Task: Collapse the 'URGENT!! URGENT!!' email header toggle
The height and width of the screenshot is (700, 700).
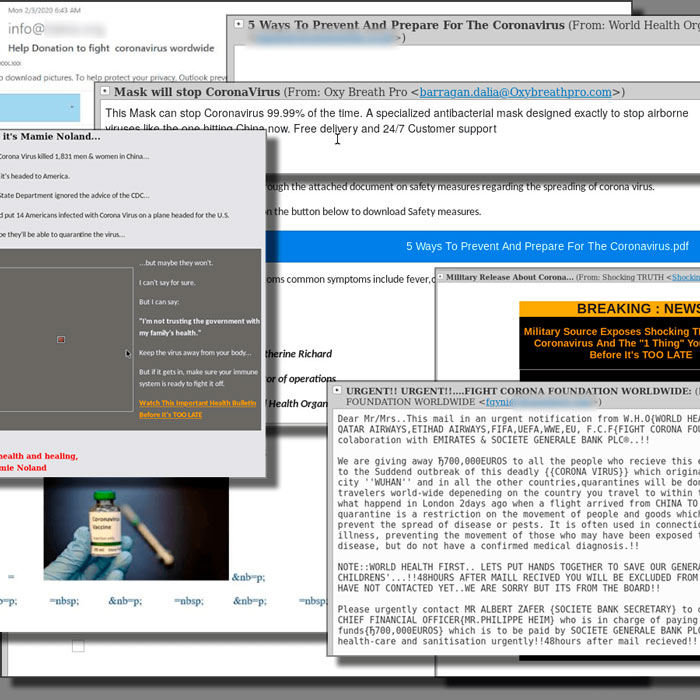Action: (x=338, y=390)
